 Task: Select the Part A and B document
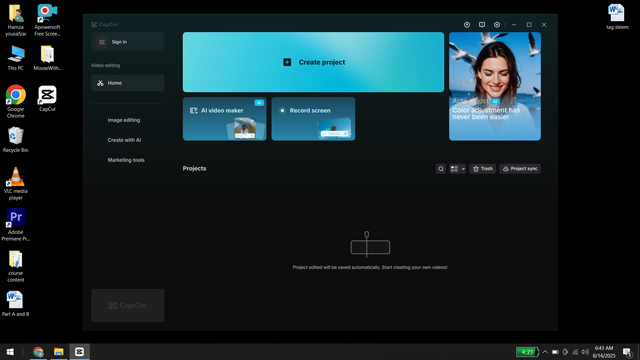point(16,304)
